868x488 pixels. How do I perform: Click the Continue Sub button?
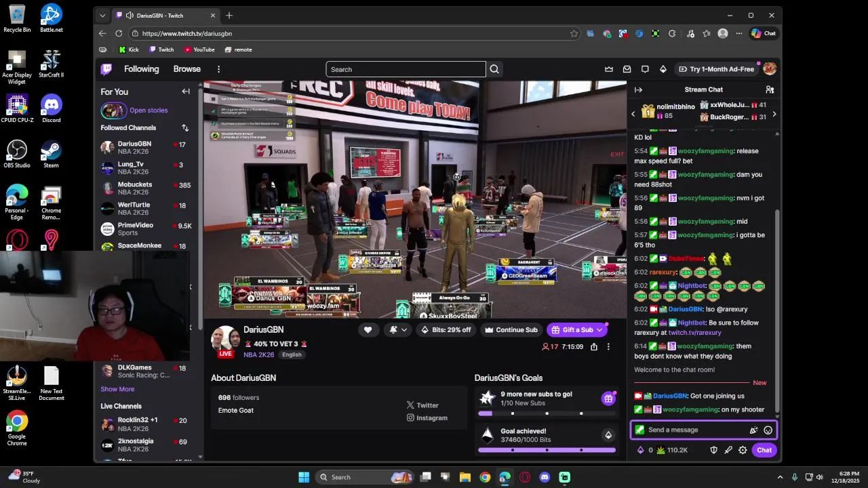tap(511, 330)
